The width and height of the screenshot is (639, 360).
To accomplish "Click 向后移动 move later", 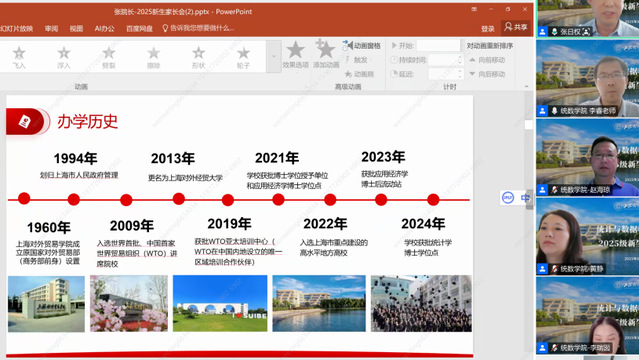I will 487,74.
